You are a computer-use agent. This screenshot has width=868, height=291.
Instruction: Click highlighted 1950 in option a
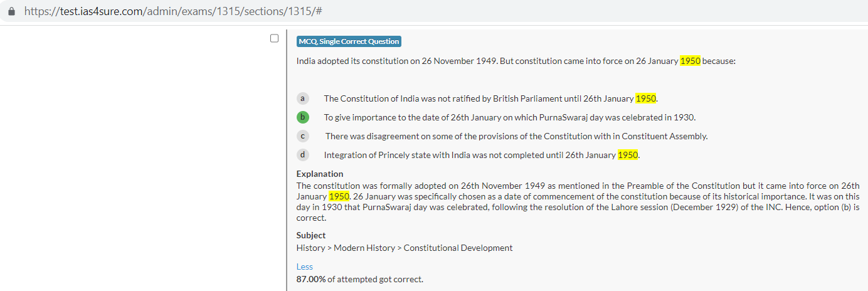pos(645,98)
